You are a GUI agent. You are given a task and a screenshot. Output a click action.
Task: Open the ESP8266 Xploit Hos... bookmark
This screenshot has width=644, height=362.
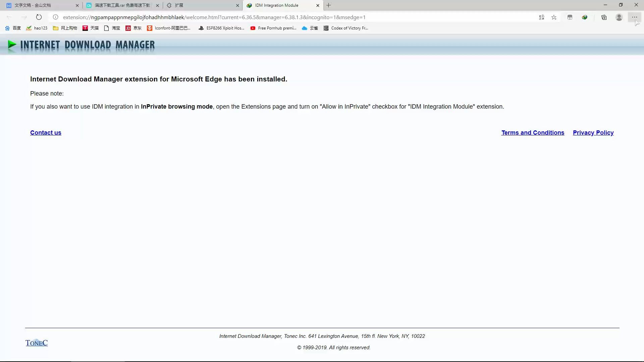221,28
